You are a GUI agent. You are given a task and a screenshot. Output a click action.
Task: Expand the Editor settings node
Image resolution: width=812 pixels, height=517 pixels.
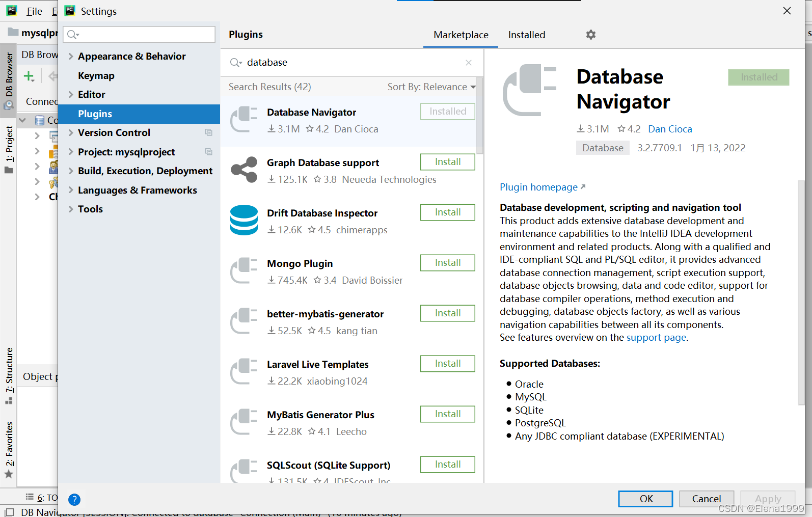coord(71,94)
